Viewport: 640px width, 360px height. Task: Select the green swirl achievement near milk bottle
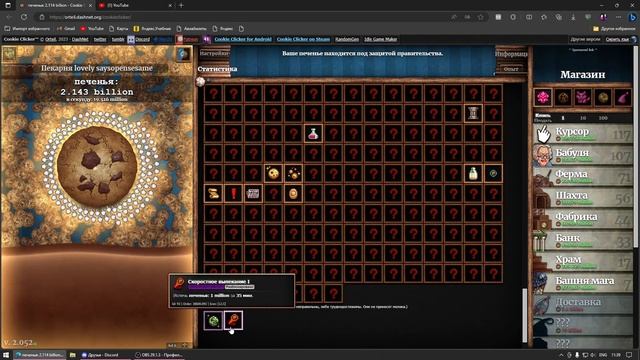point(493,173)
